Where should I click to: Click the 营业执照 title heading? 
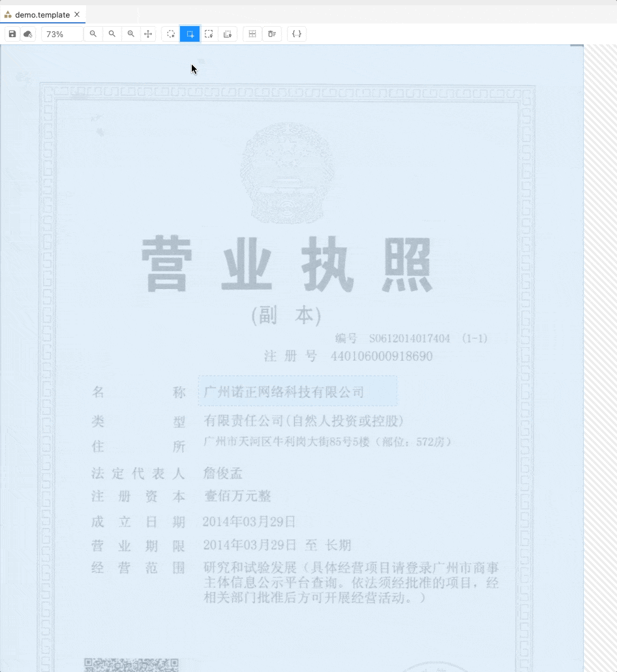[287, 264]
